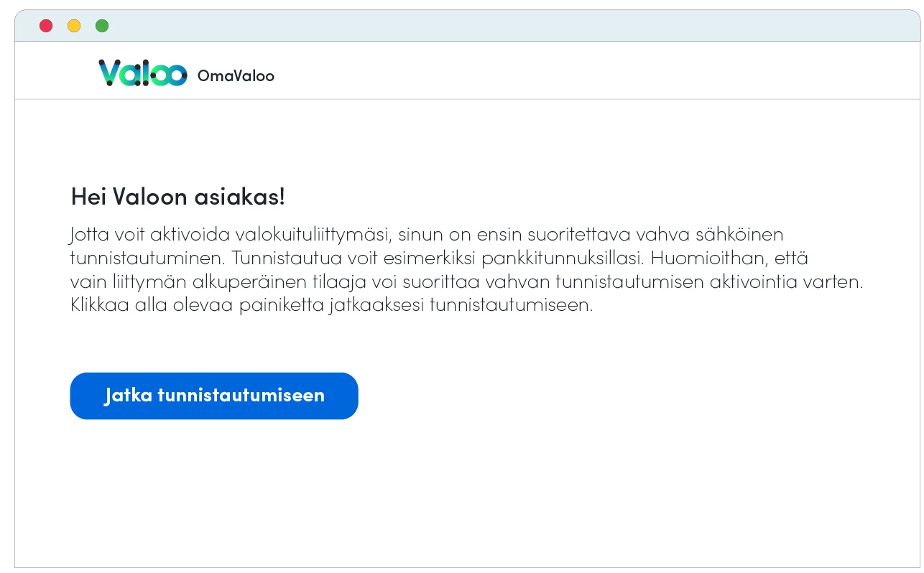Maximize window using green dot

[102, 26]
